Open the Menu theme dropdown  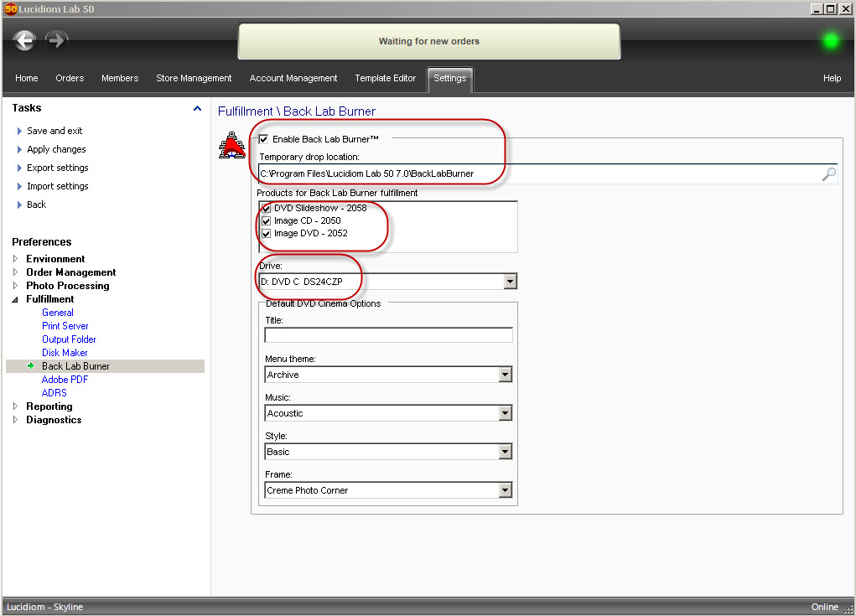(505, 375)
